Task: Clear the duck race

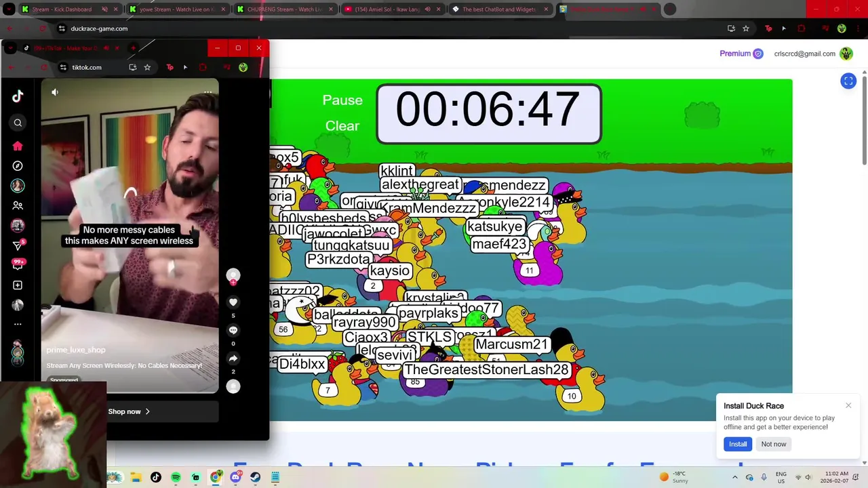Action: point(342,126)
